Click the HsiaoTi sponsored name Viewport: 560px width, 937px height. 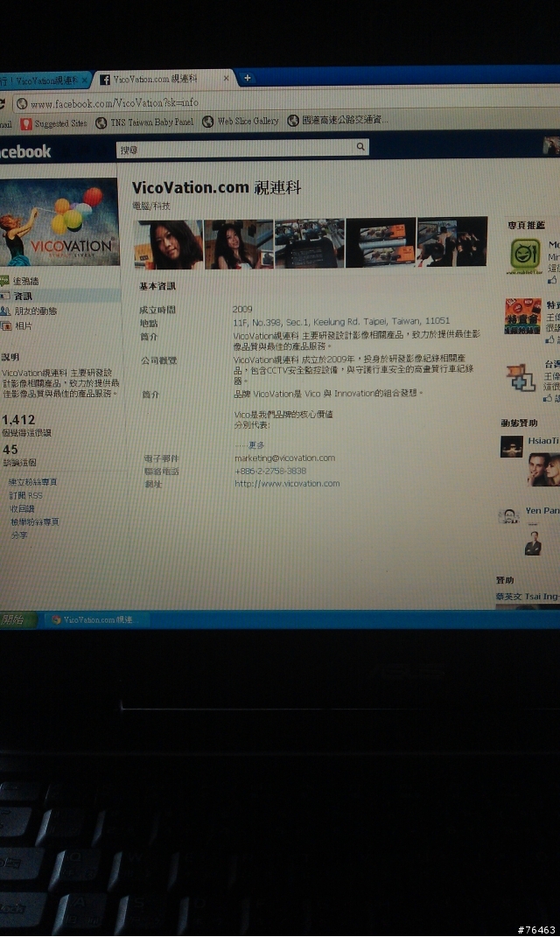click(542, 441)
